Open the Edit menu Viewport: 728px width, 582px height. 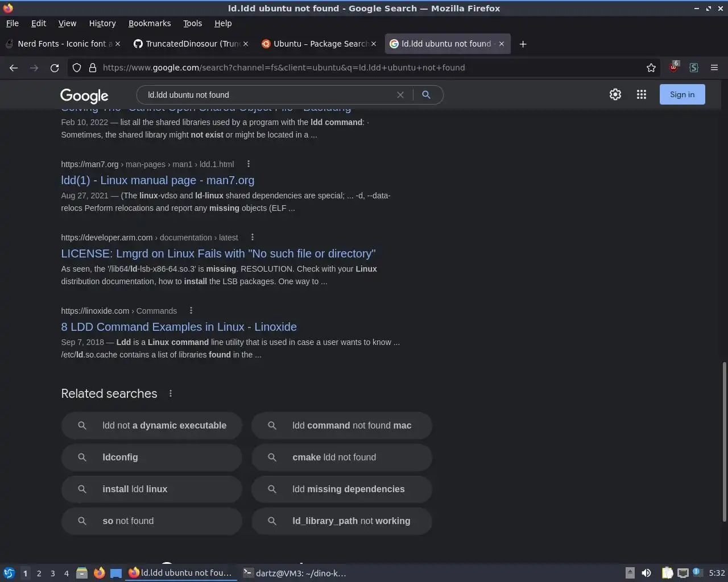[39, 23]
